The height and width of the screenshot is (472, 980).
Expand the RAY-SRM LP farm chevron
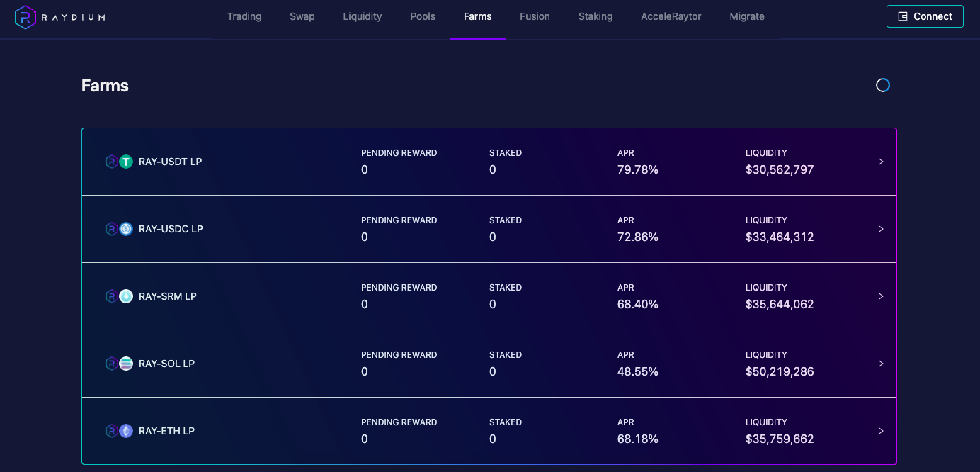881,296
